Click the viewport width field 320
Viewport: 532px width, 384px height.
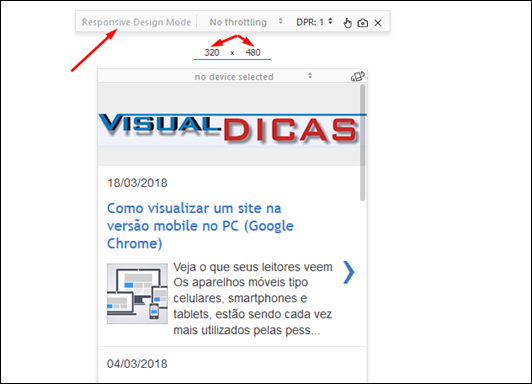tap(212, 53)
